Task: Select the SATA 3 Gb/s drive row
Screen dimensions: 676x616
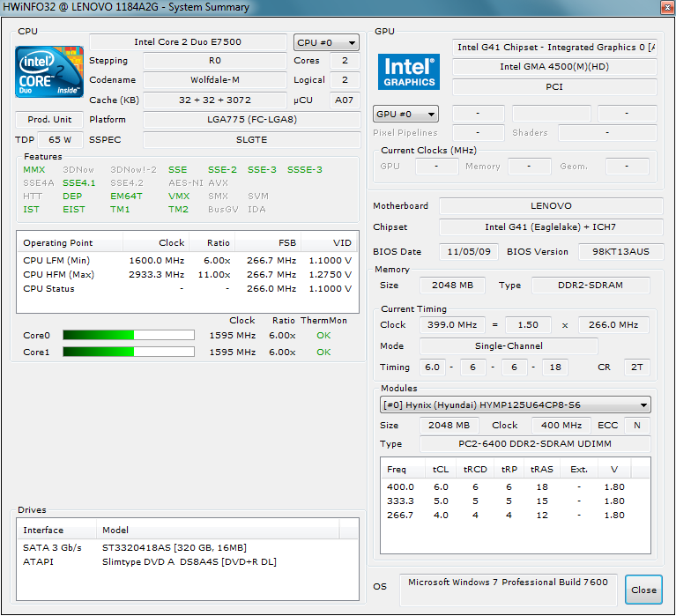Action: [187, 548]
